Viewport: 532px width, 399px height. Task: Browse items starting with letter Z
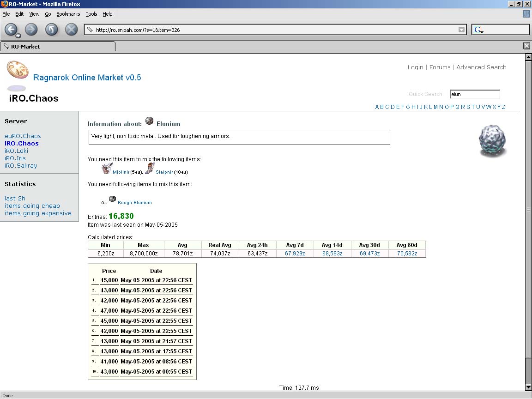[504, 107]
